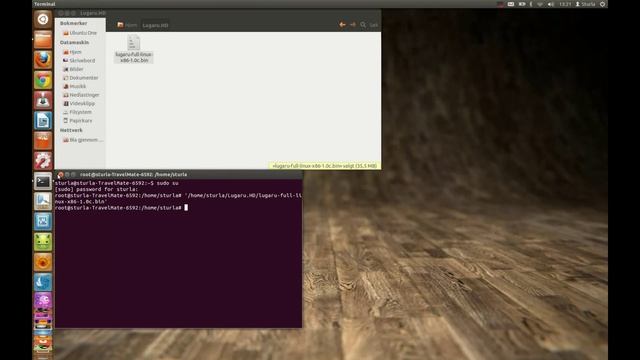Click the search magnifier in file manager
The width and height of the screenshot is (640, 360).
363,25
